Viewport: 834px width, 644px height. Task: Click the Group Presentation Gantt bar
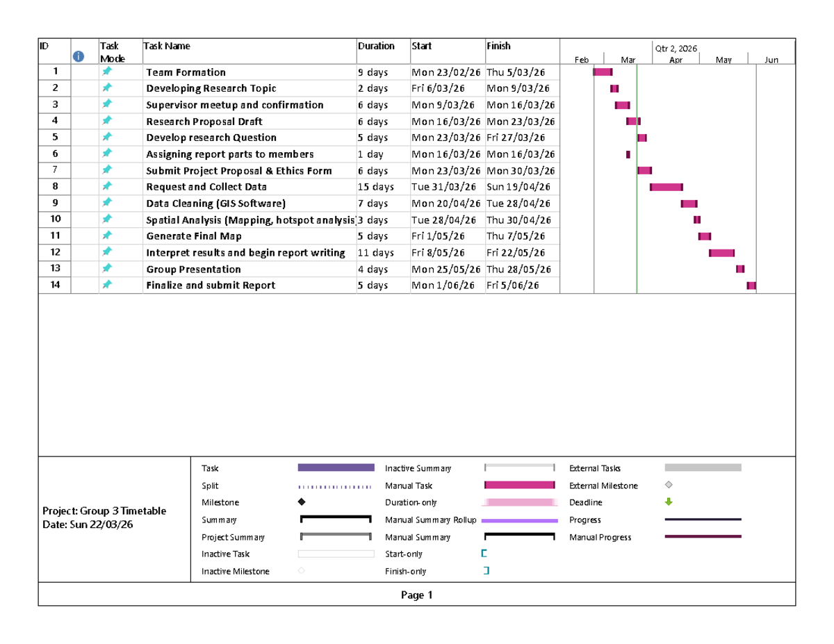[740, 269]
